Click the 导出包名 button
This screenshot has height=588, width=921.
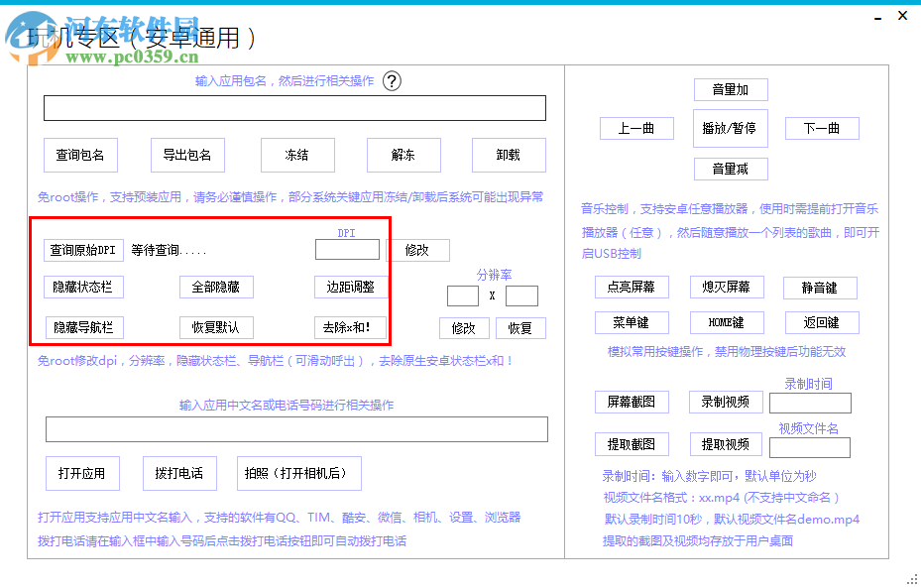(187, 155)
